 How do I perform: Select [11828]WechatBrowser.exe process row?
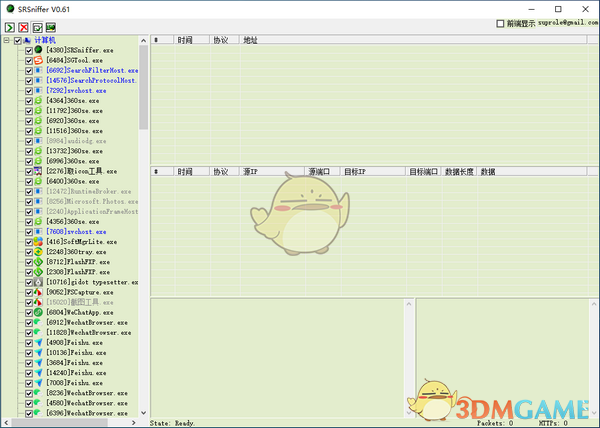point(89,332)
